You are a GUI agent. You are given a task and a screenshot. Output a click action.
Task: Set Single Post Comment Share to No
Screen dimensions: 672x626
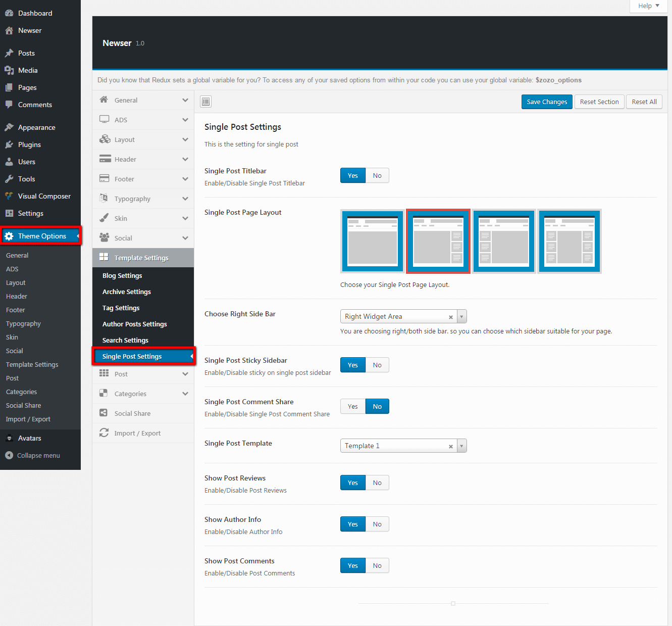[377, 407]
